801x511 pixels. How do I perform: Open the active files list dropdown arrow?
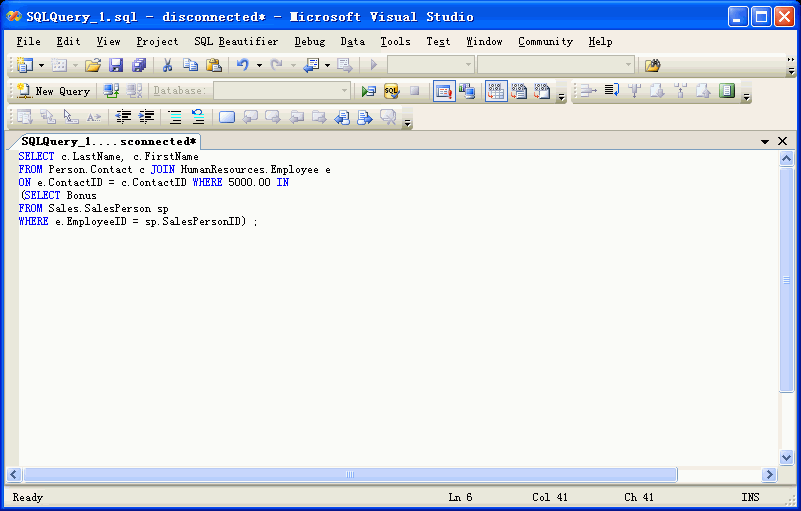click(765, 142)
